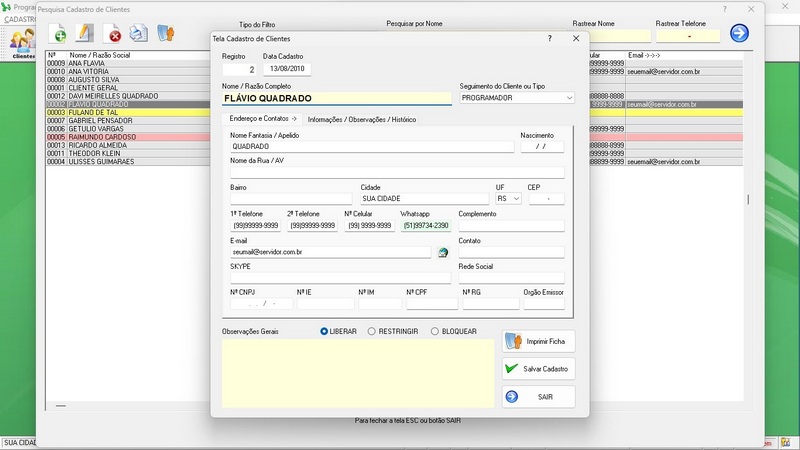Click the Nome / Razão Completo field
The width and height of the screenshot is (800, 450).
(x=337, y=98)
